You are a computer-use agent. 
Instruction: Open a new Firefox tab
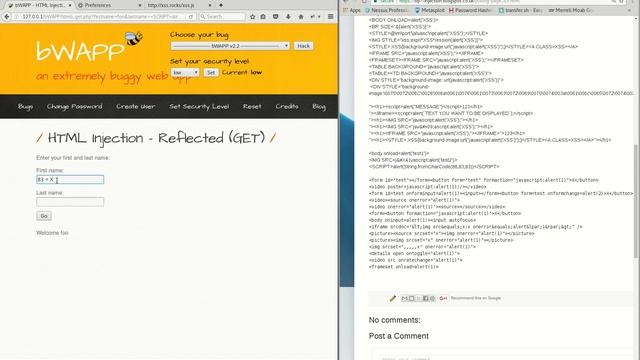(221, 5)
